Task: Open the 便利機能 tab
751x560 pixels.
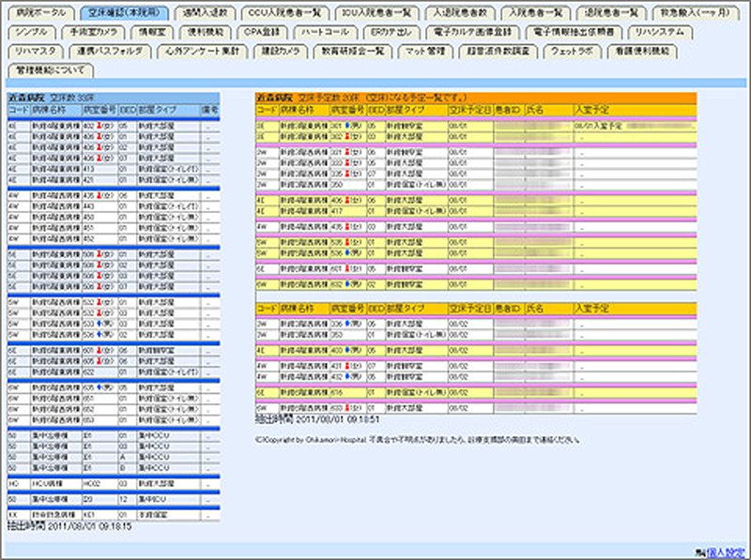Action: [x=205, y=32]
